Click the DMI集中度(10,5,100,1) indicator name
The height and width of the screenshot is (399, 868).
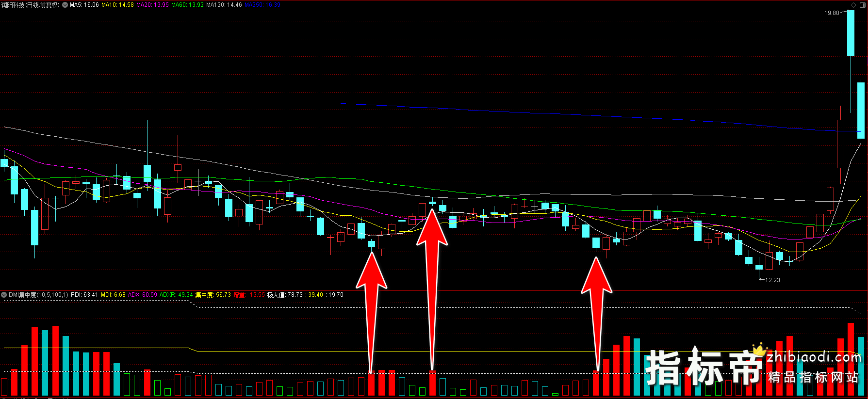click(38, 295)
